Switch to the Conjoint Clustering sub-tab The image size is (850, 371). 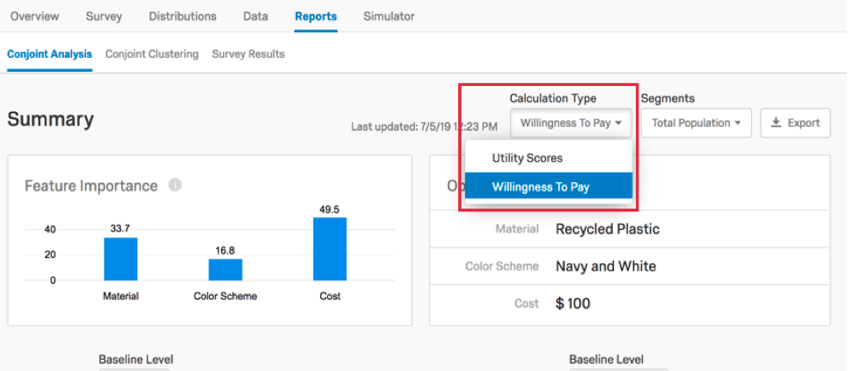[152, 54]
